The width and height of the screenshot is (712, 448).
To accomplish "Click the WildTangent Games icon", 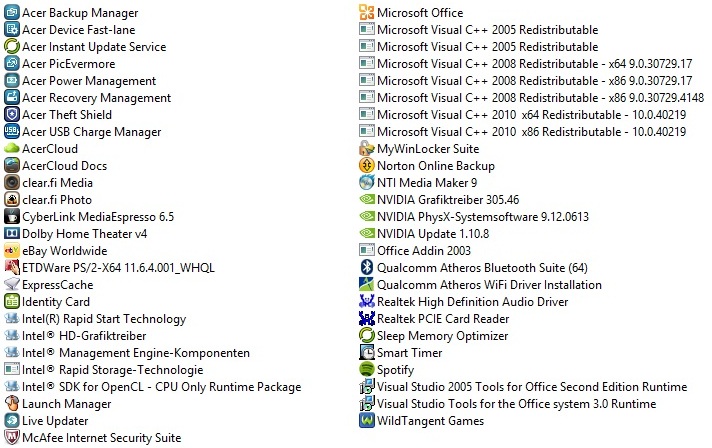I will 366,421.
